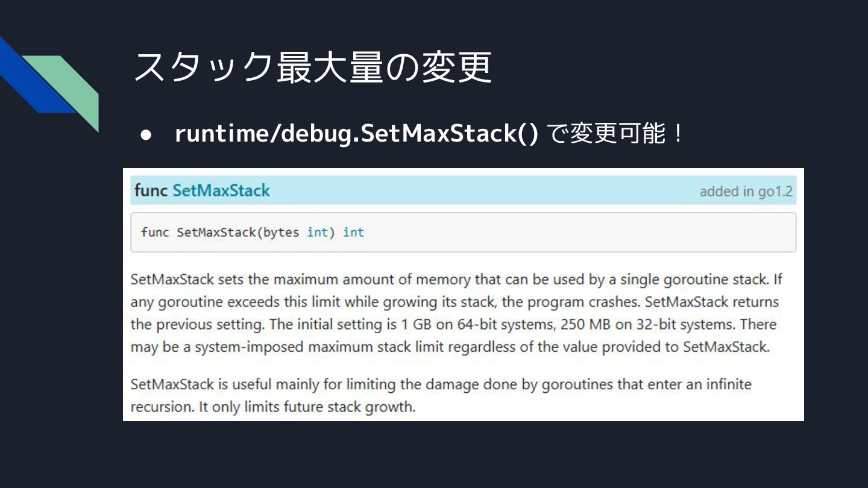Viewport: 868px width, 488px height.
Task: Click the added in go1.2 label
Action: [x=746, y=192]
